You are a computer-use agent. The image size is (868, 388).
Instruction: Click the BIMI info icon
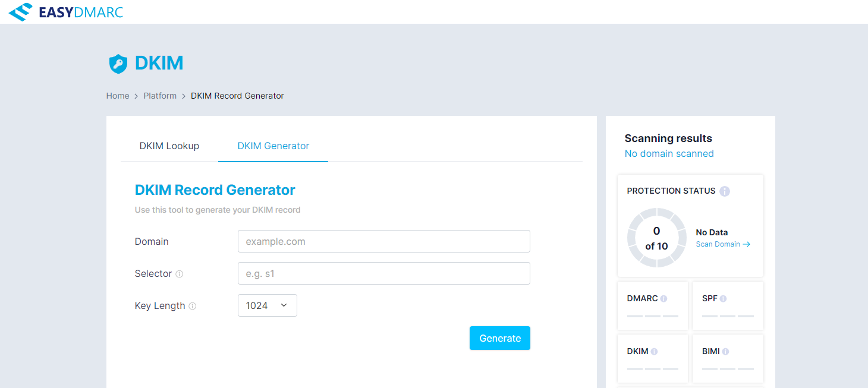pyautogui.click(x=725, y=352)
